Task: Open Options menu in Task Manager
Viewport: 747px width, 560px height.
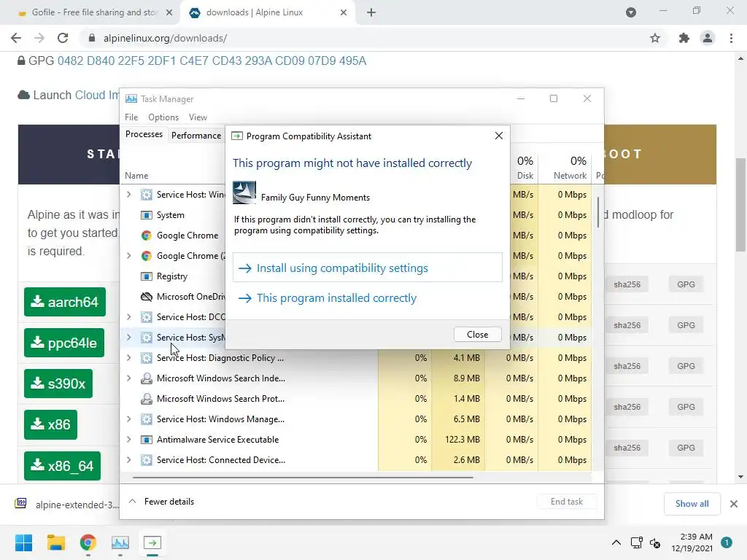Action: pos(163,117)
